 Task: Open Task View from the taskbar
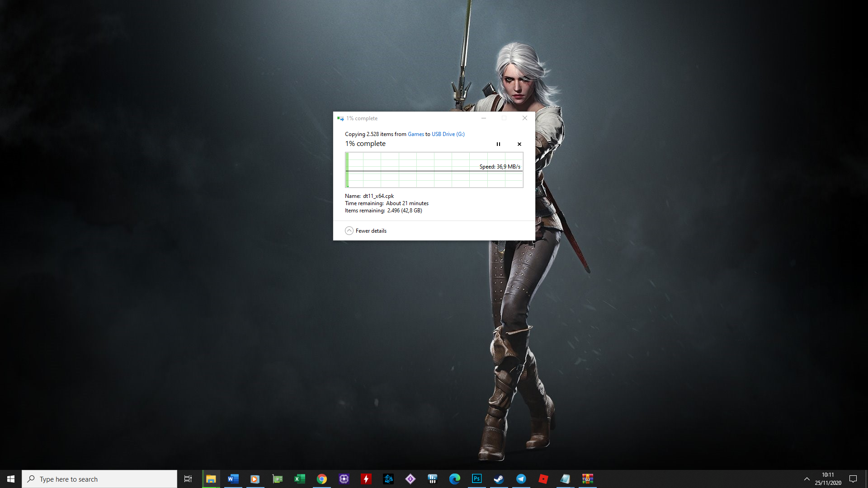(188, 479)
